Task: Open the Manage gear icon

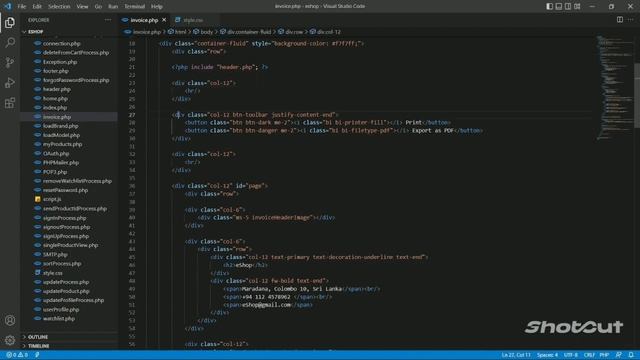Action: tap(10, 340)
